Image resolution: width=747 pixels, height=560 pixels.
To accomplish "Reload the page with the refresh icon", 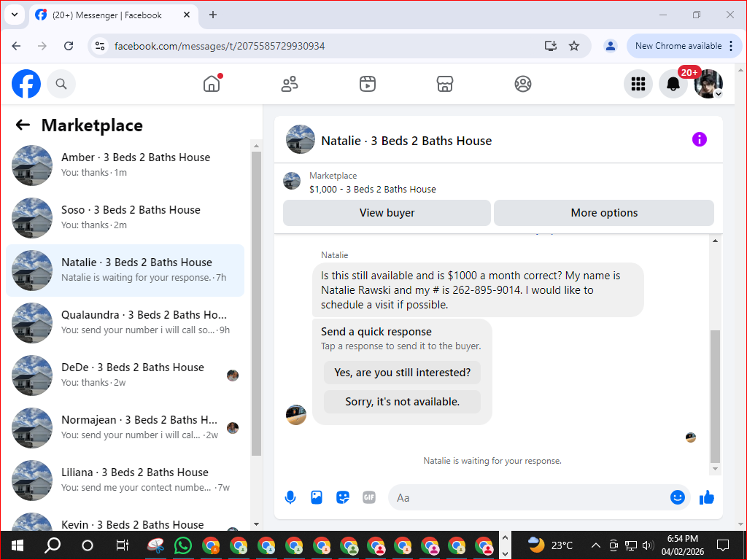I will pos(69,46).
